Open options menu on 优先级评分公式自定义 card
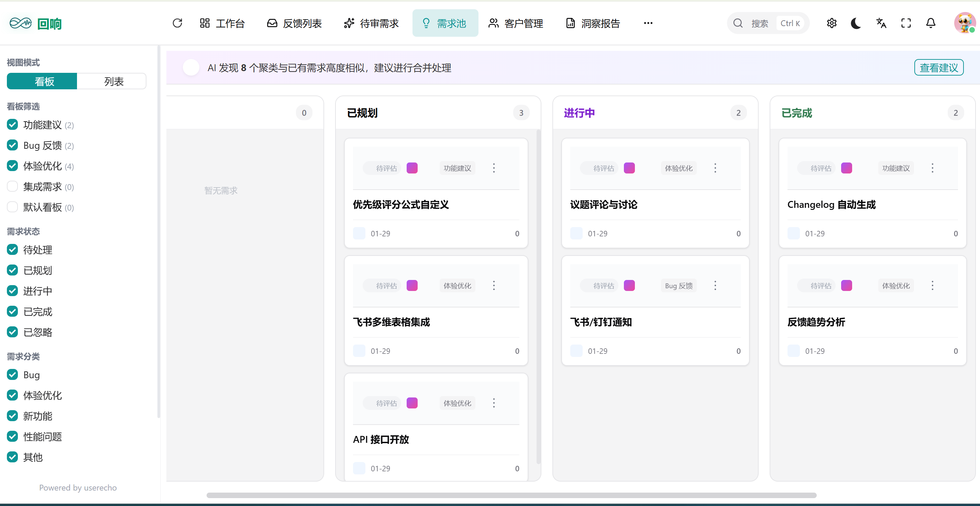Screen dimensions: 980x506 pyautogui.click(x=494, y=168)
